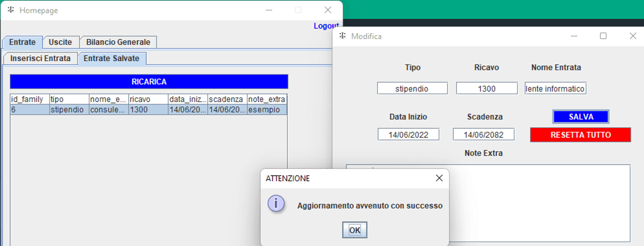Click the blue RICARICA button
Viewport: 644px width, 246px height.
[x=149, y=82]
